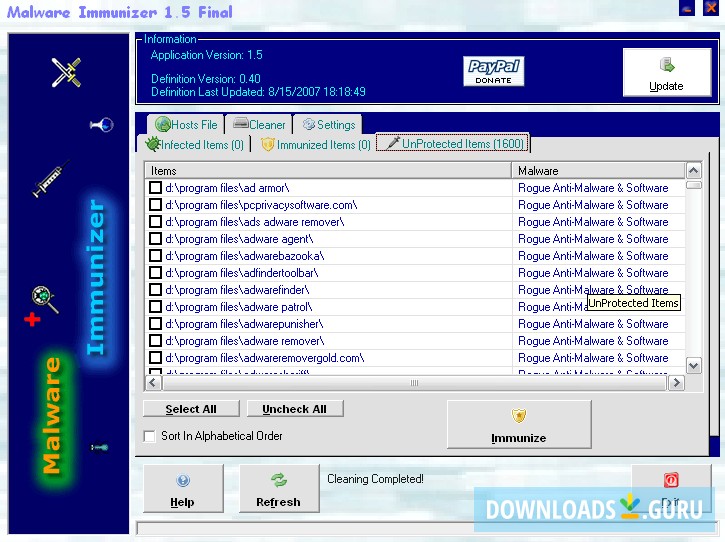Check the ads adware remover checkbox
This screenshot has height=542, width=725.
pos(156,222)
